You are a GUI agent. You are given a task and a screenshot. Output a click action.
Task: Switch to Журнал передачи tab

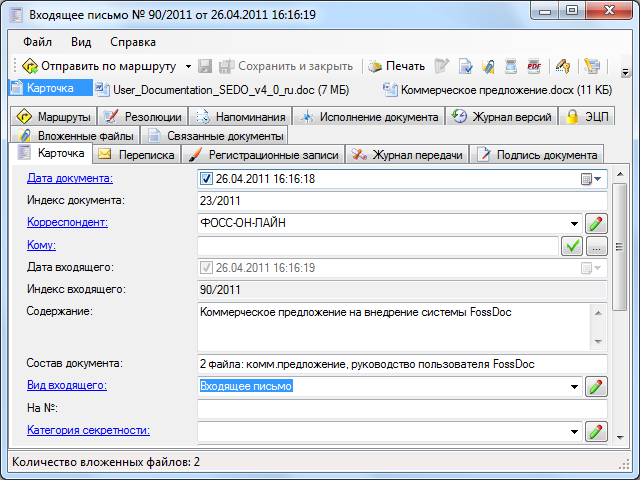[x=407, y=155]
